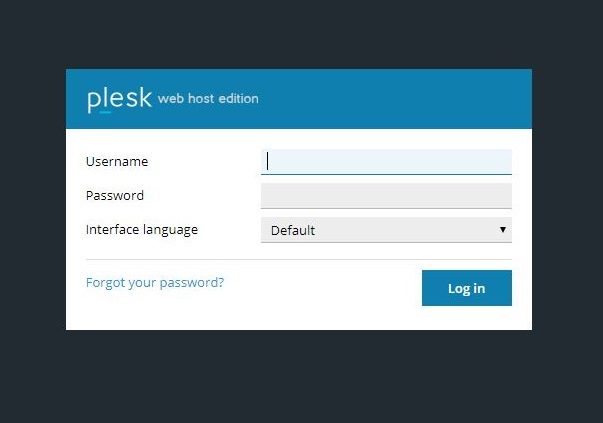603x423 pixels.
Task: Click the dark background above the login panel
Action: tap(300, 35)
